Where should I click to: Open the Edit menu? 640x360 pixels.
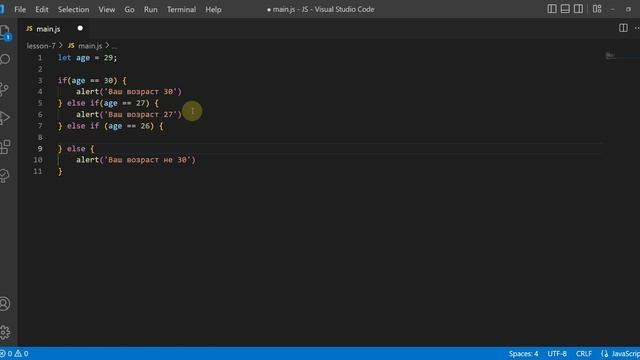(42, 9)
